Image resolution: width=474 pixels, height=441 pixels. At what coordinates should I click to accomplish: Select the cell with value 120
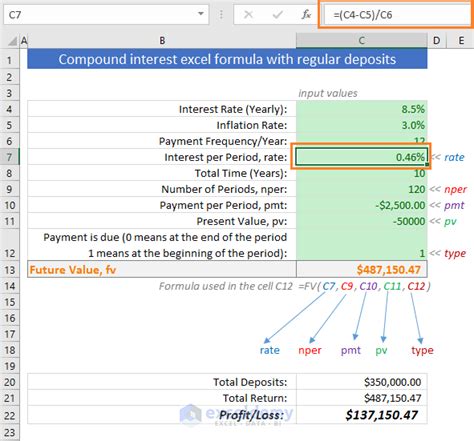(362, 189)
